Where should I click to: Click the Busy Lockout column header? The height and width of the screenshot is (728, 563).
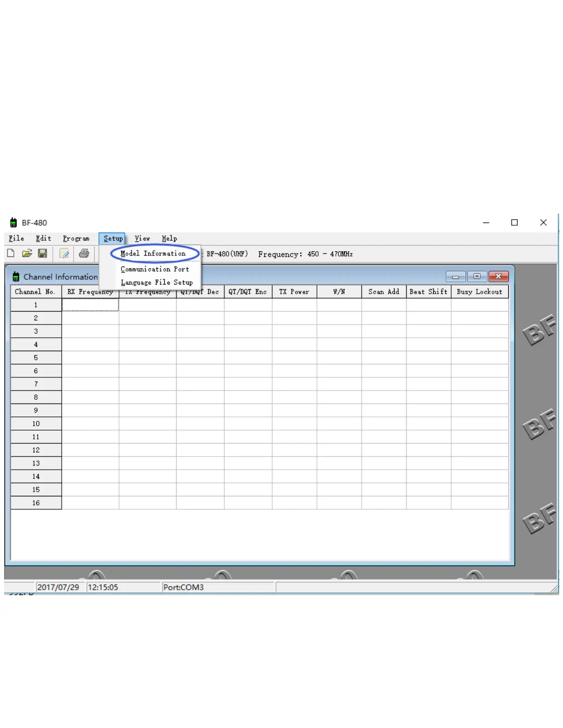point(480,292)
